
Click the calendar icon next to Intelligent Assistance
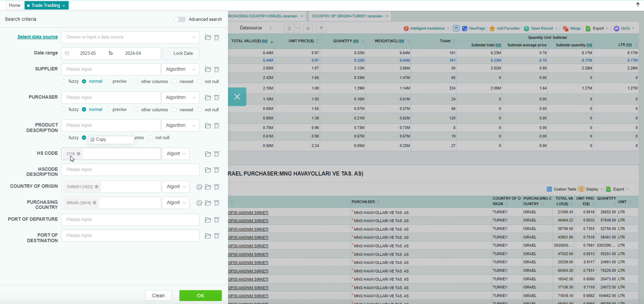[x=456, y=28]
